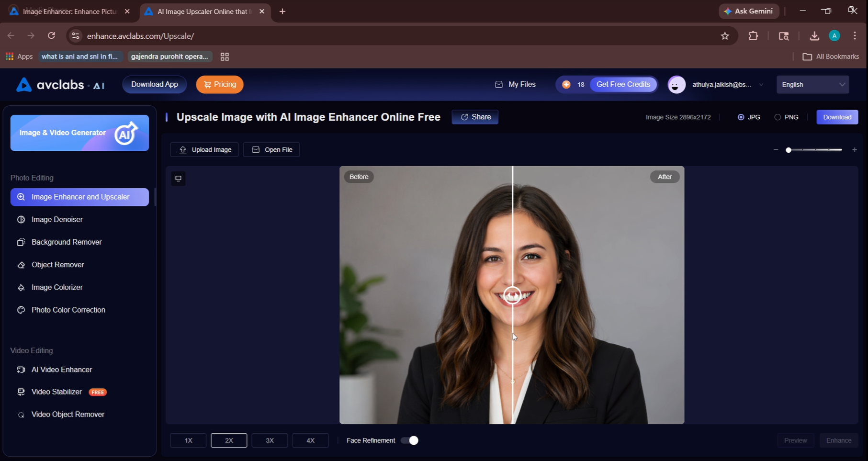Click the before/after comparison slider handle
The image size is (868, 461).
513,295
